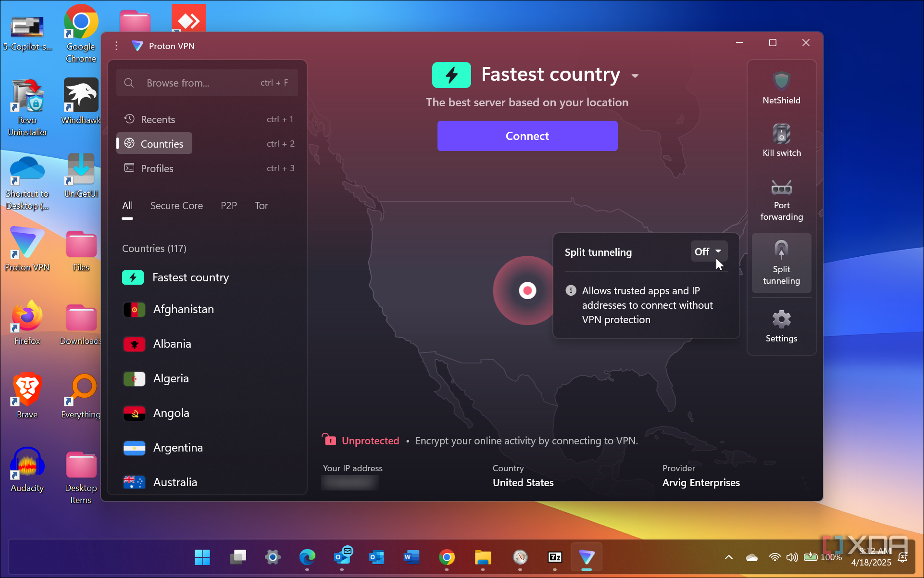Image resolution: width=924 pixels, height=578 pixels.
Task: Open Proton VPN Settings gear
Action: [781, 326]
